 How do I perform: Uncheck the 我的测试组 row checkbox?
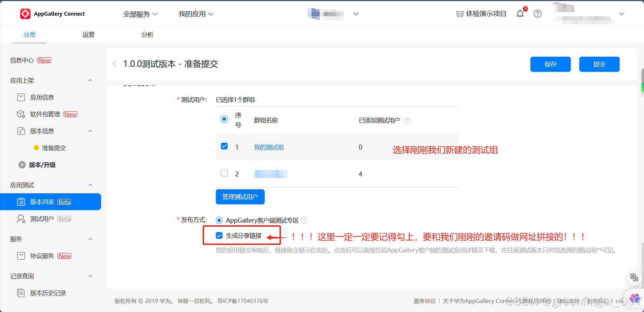click(224, 146)
